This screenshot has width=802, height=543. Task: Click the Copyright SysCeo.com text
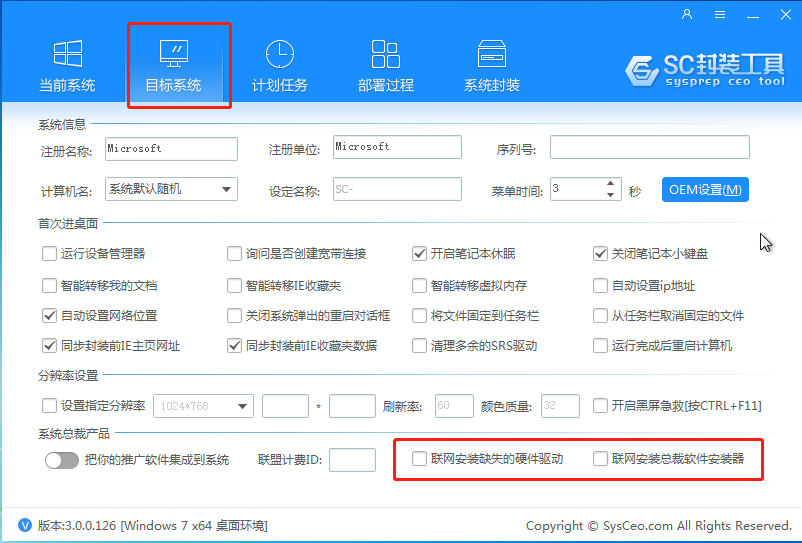point(659,526)
